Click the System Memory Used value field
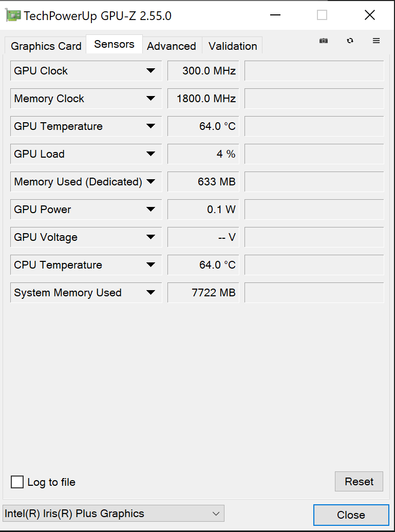Screen dimensions: 395x532 click(x=203, y=293)
